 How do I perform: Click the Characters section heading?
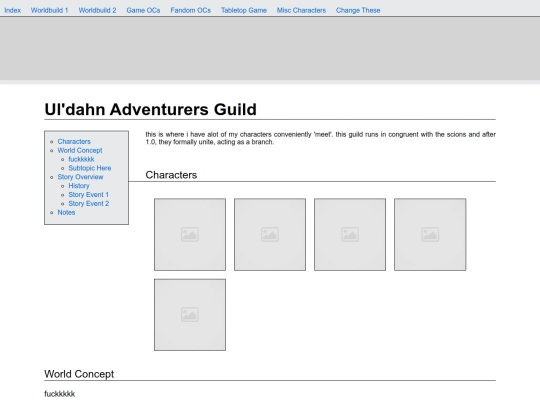[171, 175]
